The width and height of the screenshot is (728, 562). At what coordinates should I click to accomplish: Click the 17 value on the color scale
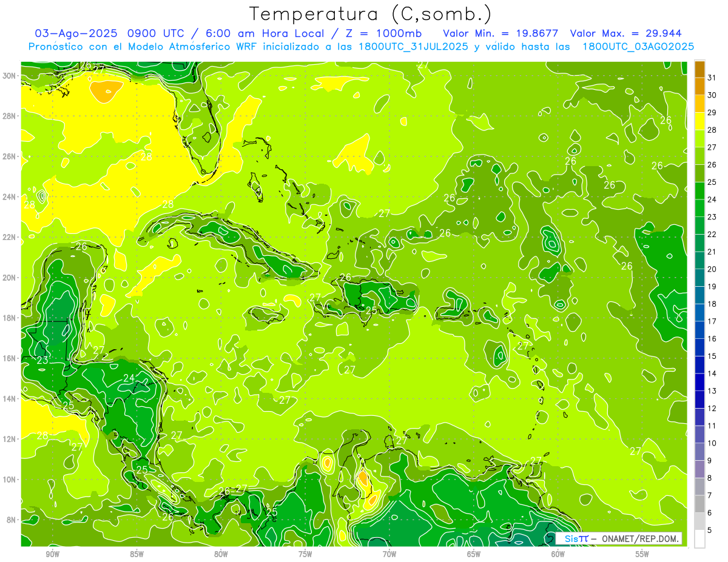(x=712, y=321)
